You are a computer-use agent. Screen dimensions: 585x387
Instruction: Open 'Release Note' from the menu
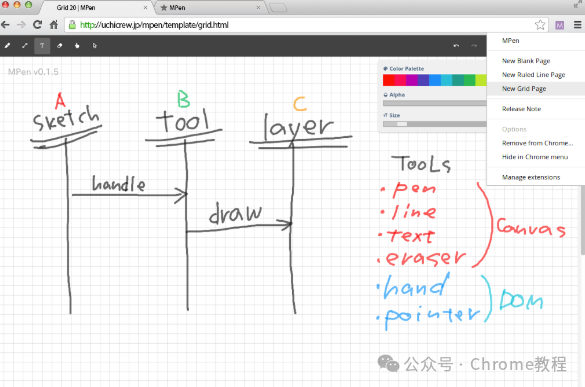[521, 109]
